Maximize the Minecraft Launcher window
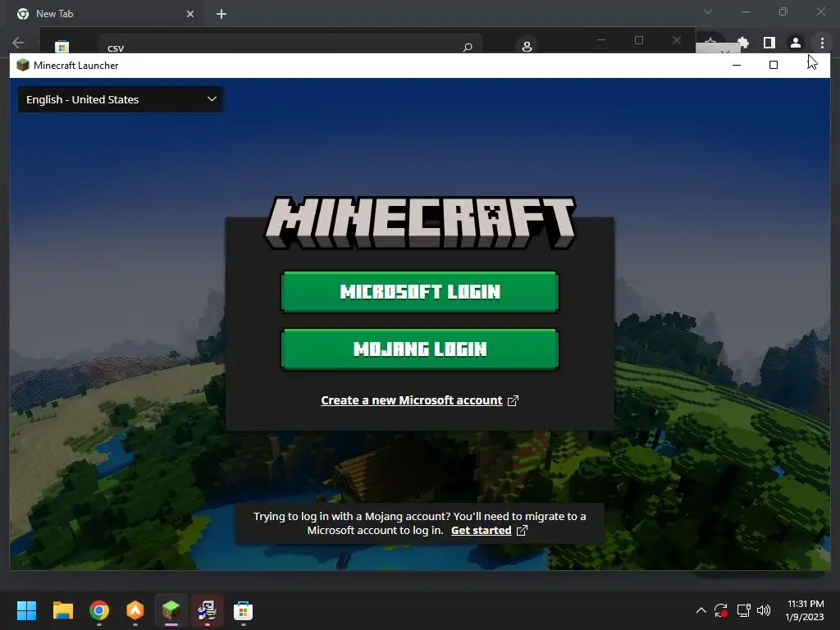Screen dimensions: 840x630 [773, 66]
